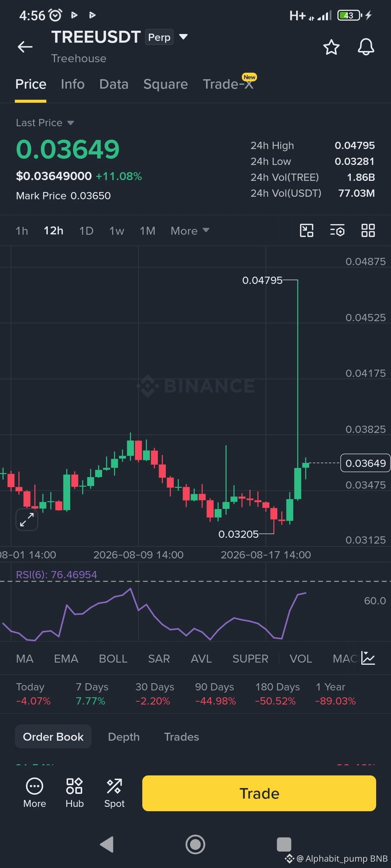Tap the 0.03205 low marker on chart
This screenshot has height=868, width=391.
coord(239,534)
